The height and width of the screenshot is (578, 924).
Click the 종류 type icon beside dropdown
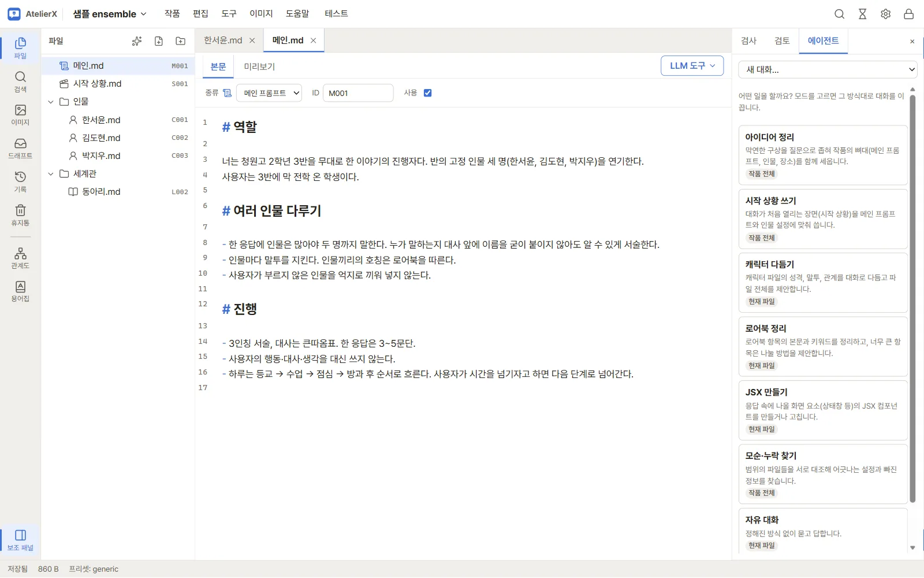228,93
